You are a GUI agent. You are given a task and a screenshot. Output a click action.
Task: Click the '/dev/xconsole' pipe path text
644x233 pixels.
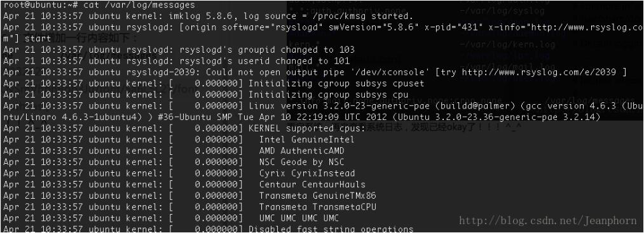(x=394, y=72)
